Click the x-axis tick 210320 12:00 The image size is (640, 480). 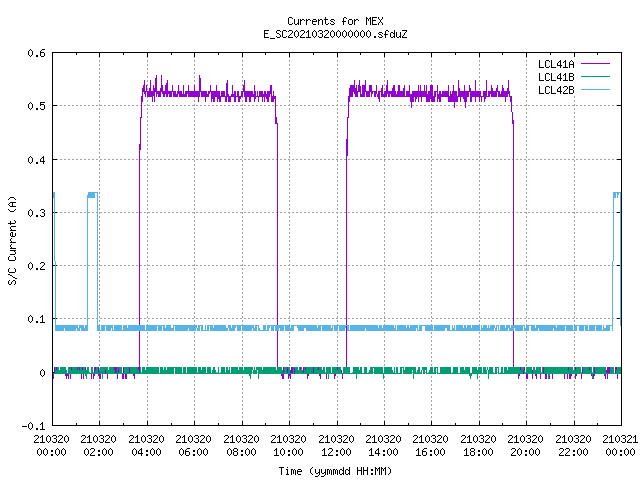coord(336,445)
